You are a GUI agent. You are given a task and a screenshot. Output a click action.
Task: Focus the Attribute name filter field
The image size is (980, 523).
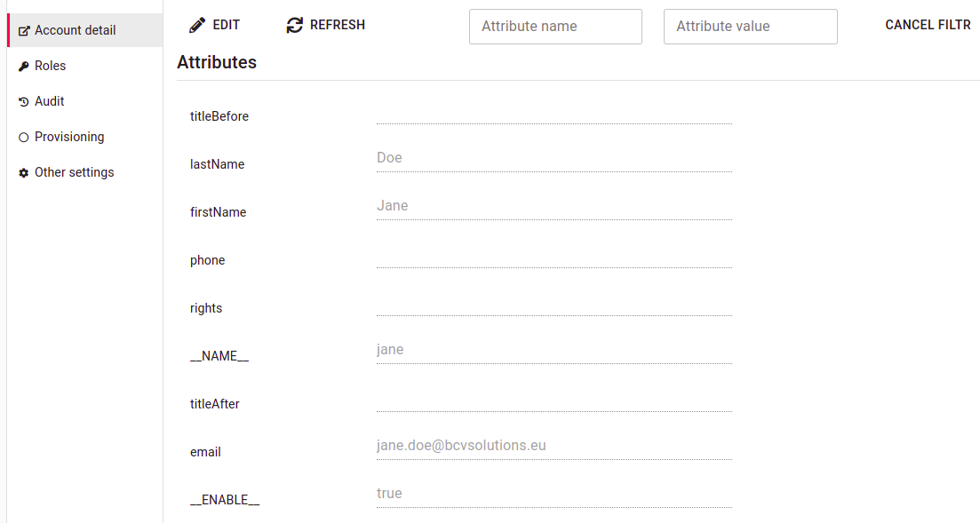tap(555, 27)
